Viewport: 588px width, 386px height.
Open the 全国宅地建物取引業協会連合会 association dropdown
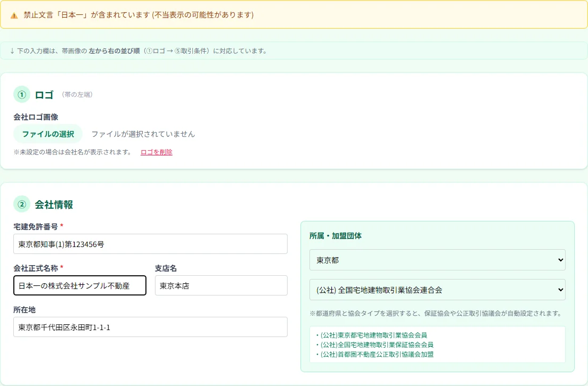coord(437,290)
